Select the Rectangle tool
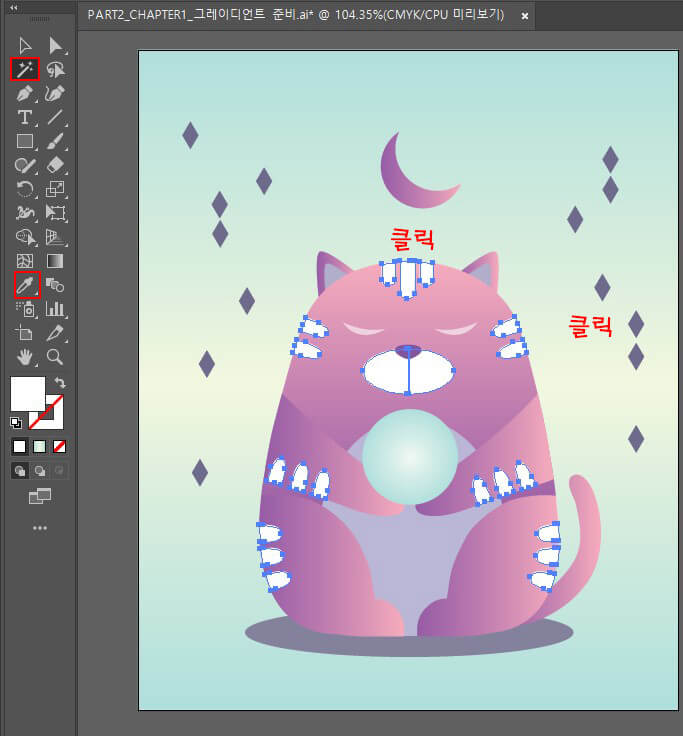 click(x=25, y=141)
